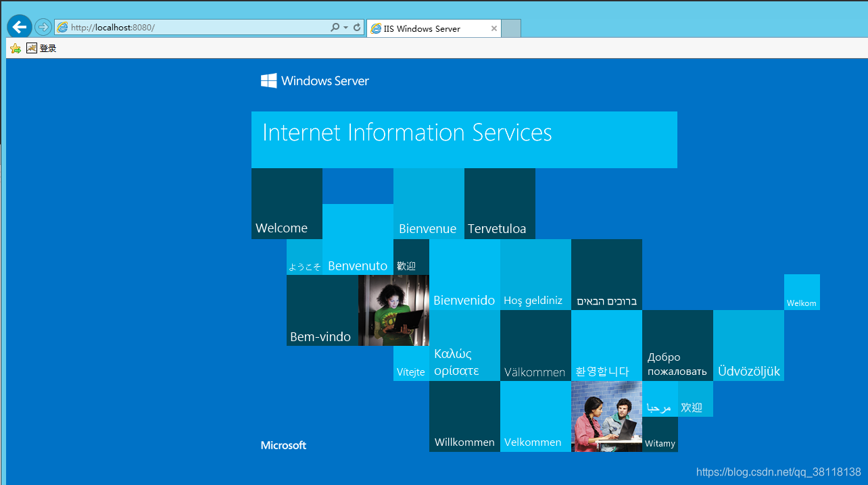Viewport: 868px width, 485px height.
Task: Click the Welcome tile
Action: (x=287, y=203)
